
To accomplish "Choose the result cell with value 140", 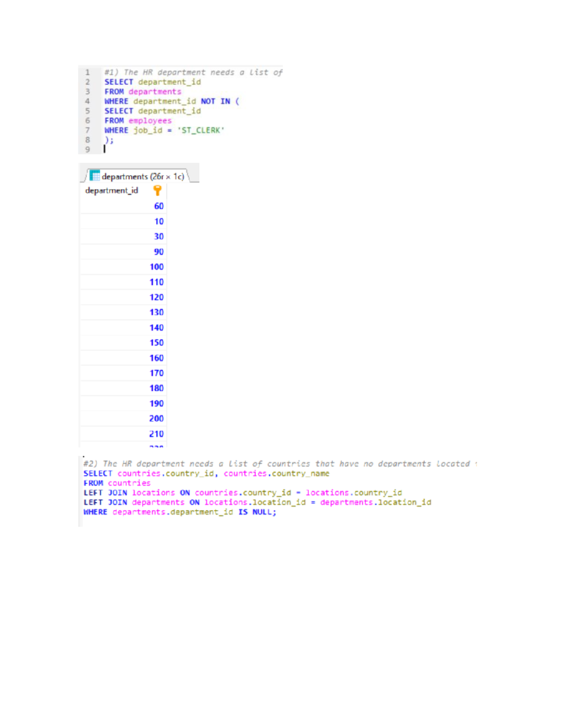I will click(123, 328).
